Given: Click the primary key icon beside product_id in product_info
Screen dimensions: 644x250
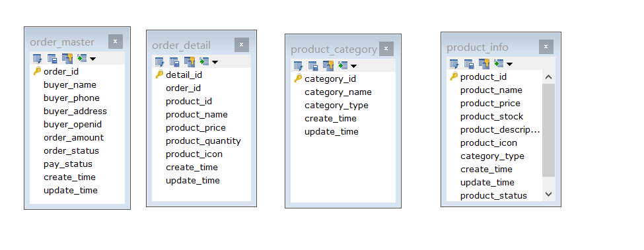Looking at the screenshot, I should (x=454, y=77).
